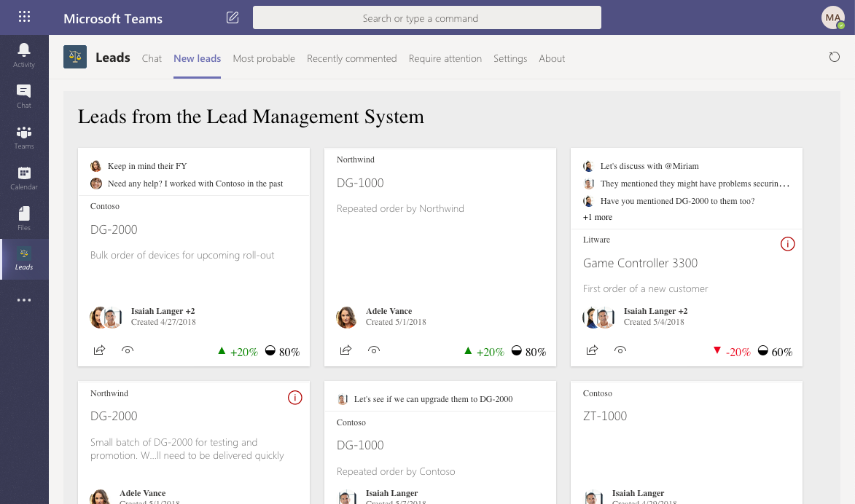Click comment 'Have you mentioned DG-2000 to them too?'

pyautogui.click(x=677, y=201)
